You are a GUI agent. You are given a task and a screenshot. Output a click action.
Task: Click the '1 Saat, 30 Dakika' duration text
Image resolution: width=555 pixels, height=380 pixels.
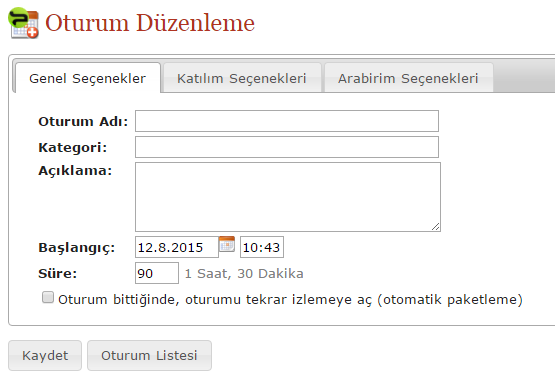tap(244, 274)
